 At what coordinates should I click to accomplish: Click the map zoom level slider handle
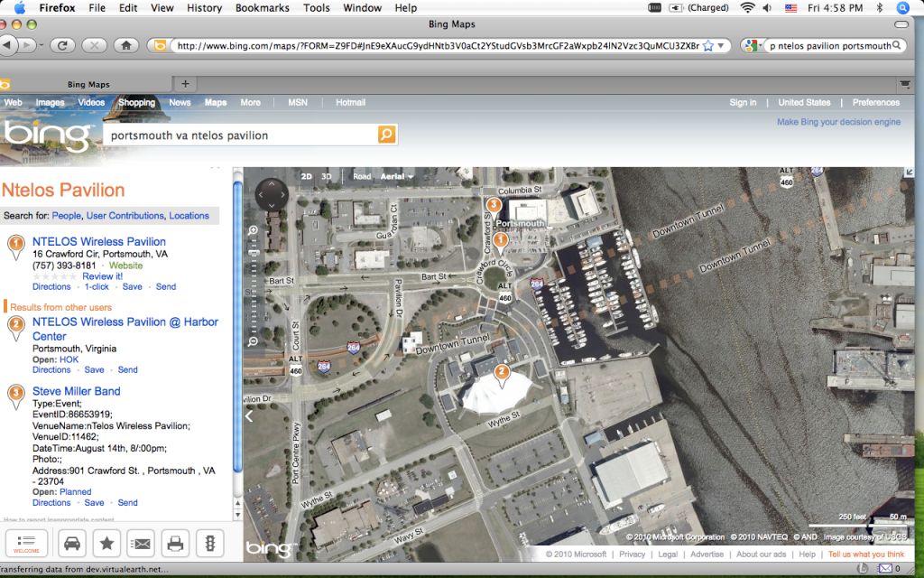(x=254, y=253)
